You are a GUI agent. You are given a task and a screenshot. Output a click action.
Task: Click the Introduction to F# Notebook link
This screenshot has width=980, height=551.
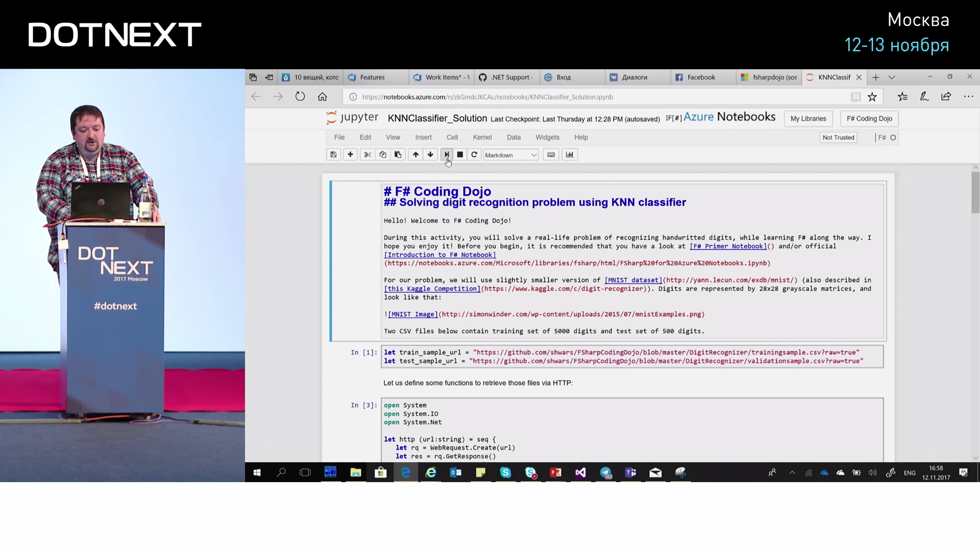439,255
